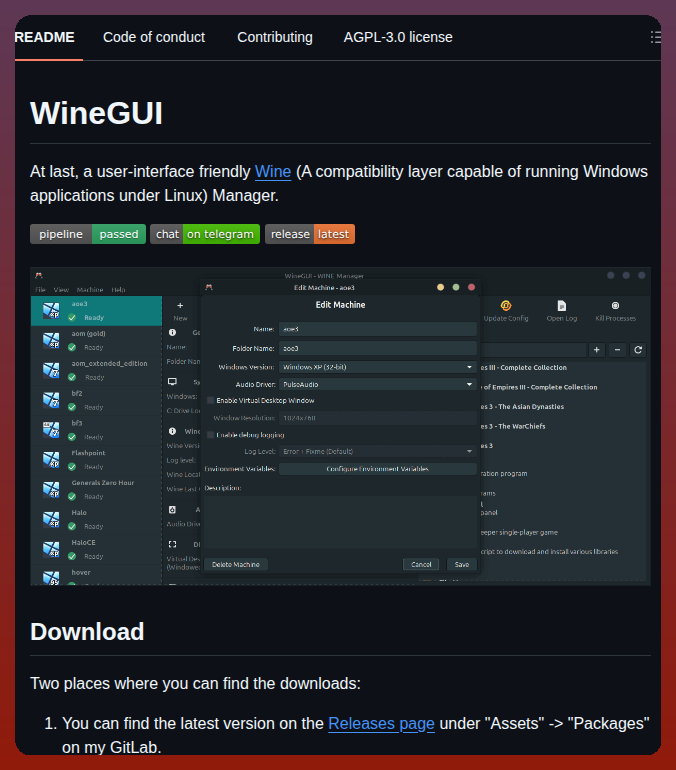Screen dimensions: 676x770
Task: Pick the Halo machine icon
Action: 51,520
